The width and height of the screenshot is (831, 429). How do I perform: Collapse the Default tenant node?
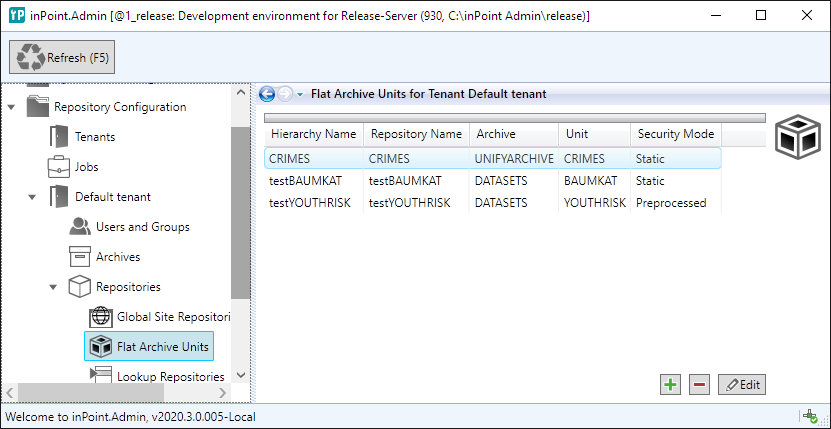(33, 197)
